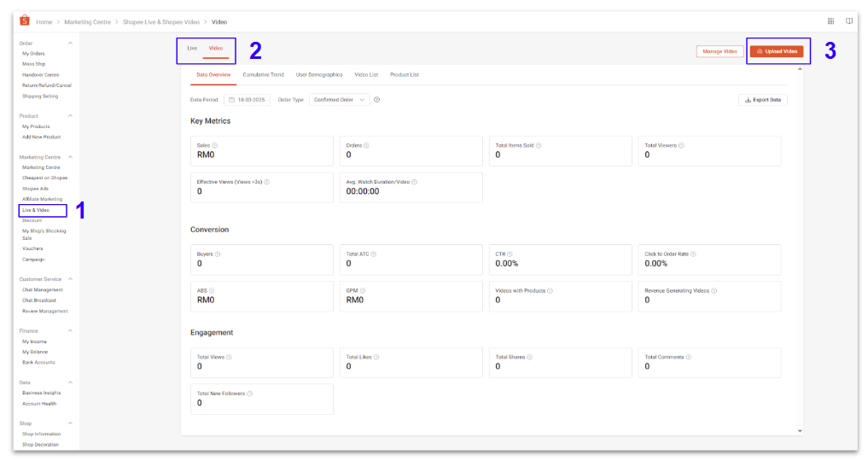Open Shopee Live & Shopee Video breadcrumb
868x461 pixels.
pos(161,22)
